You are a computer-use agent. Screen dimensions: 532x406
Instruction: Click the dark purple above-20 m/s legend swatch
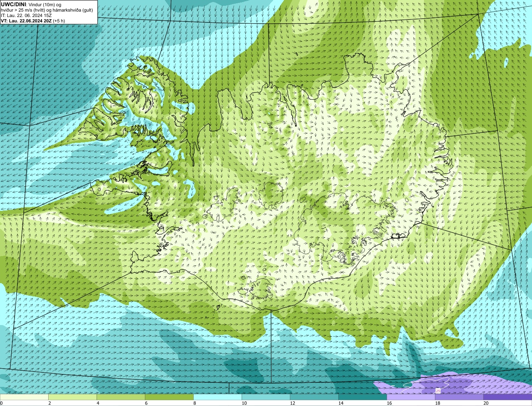pos(507,397)
